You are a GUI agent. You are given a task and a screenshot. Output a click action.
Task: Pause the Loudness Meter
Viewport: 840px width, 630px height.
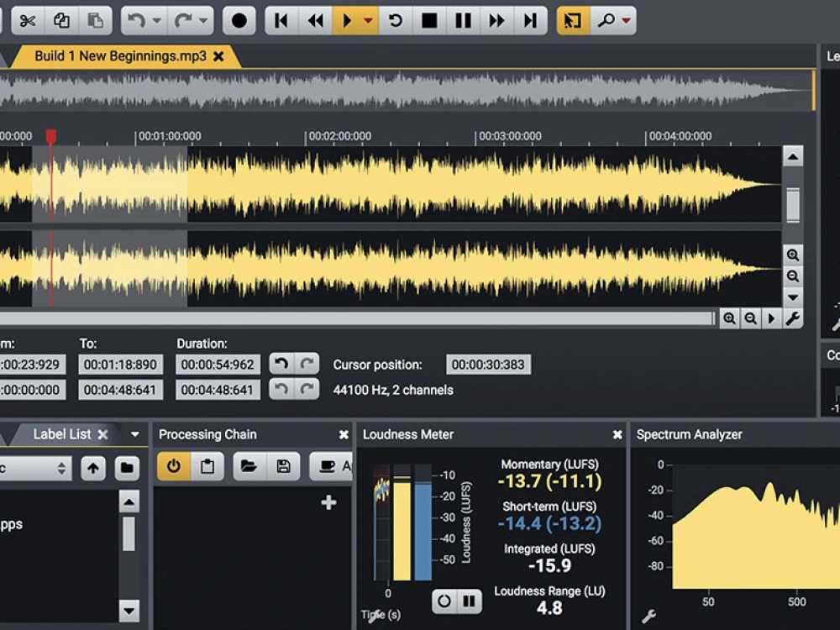(469, 601)
